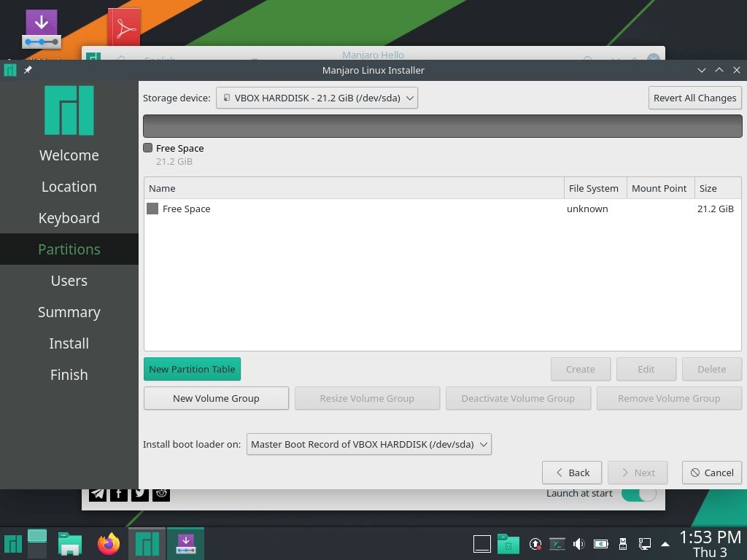Image resolution: width=747 pixels, height=560 pixels.
Task: Expand the Install boot loader on dropdown
Action: coord(368,444)
